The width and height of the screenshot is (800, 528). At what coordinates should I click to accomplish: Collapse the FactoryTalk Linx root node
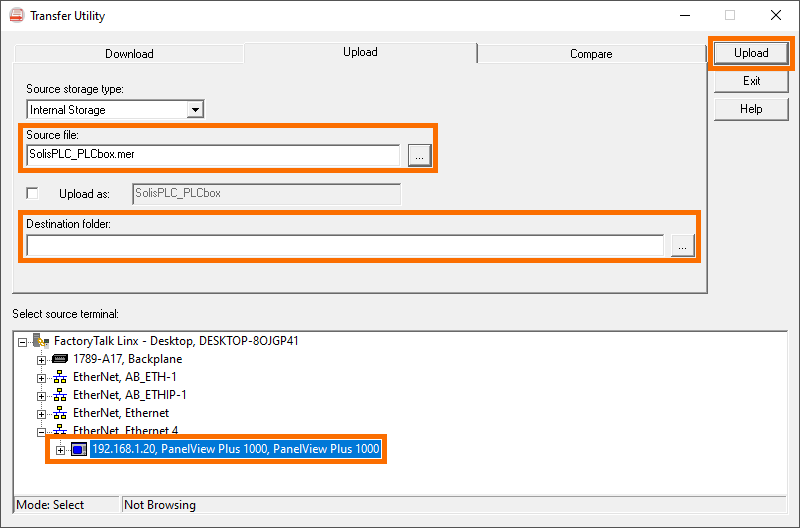(22, 342)
